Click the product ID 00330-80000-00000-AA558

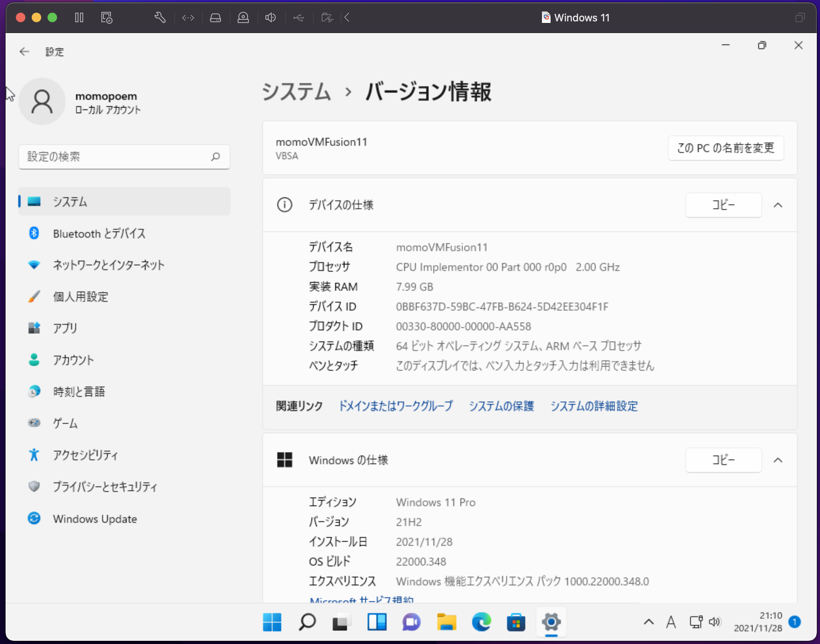pos(463,326)
